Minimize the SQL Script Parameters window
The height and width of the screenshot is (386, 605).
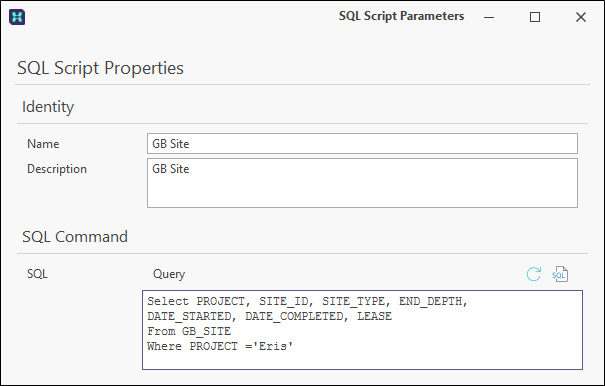(489, 17)
